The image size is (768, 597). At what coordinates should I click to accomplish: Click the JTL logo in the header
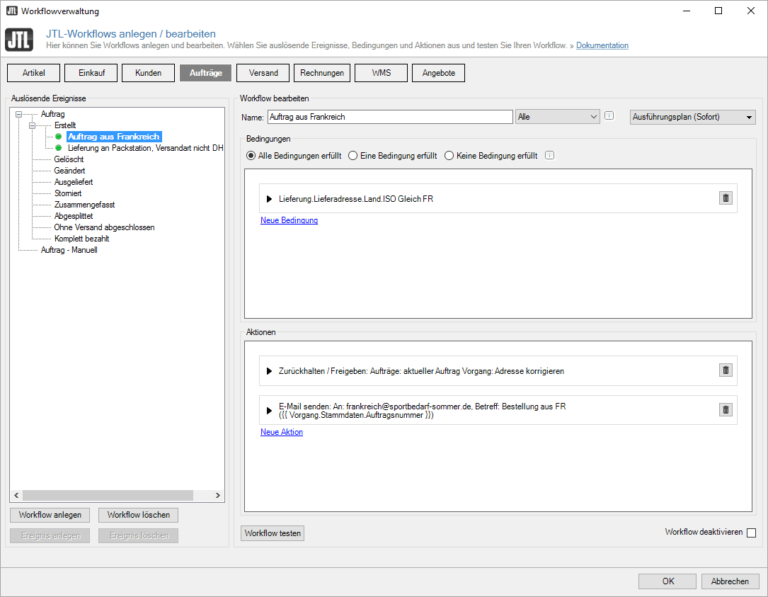click(19, 39)
